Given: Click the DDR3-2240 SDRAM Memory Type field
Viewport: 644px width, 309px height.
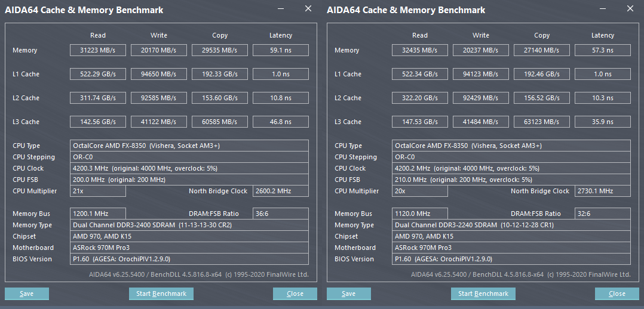Looking at the screenshot, I should click(x=511, y=225).
